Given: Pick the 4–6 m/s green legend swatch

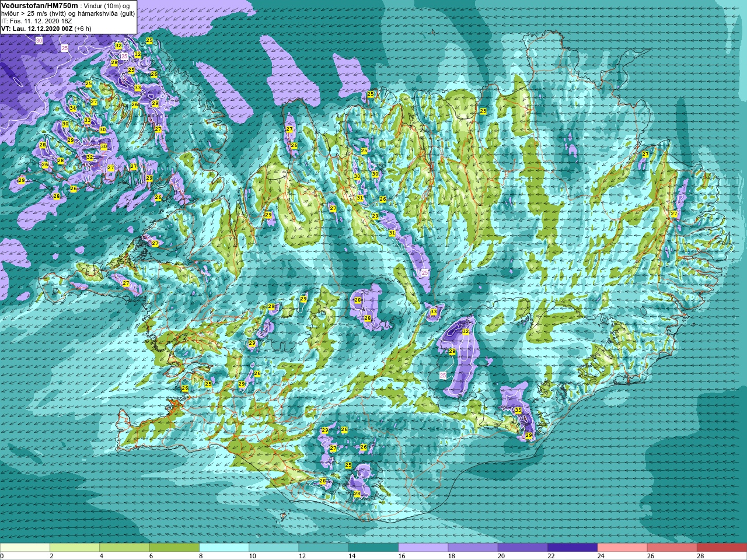Looking at the screenshot, I should (x=124, y=547).
